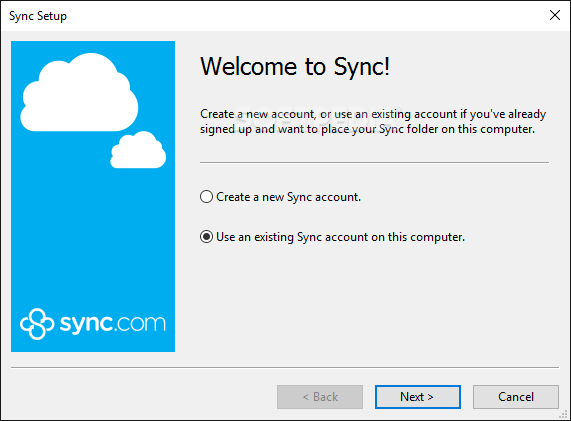
Task: Select the Use an existing Sync account radio
Action: click(x=206, y=237)
